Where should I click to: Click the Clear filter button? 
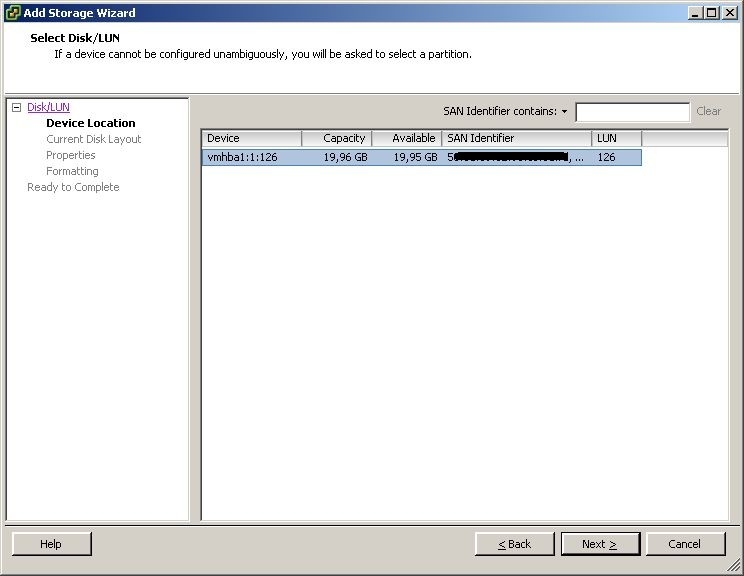pos(708,111)
